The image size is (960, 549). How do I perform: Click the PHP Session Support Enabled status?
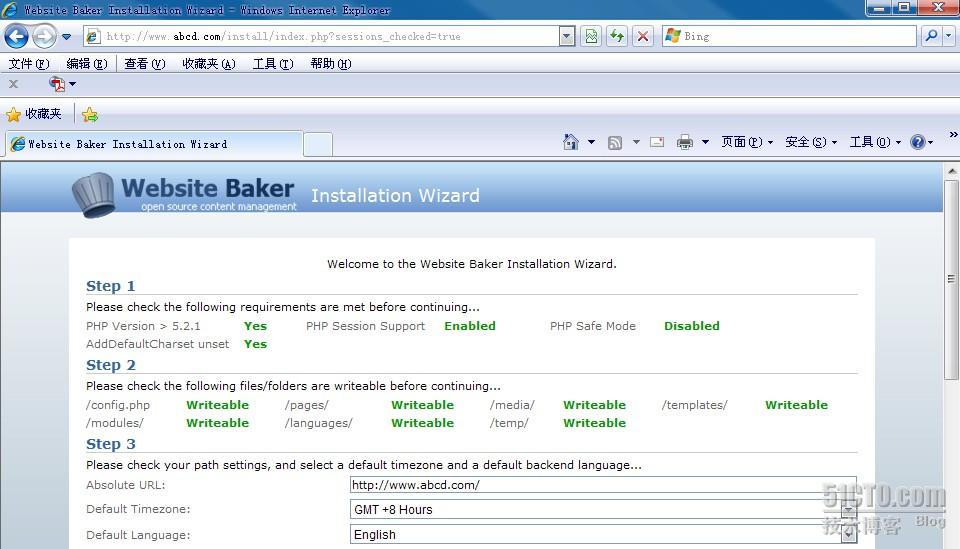coord(470,326)
